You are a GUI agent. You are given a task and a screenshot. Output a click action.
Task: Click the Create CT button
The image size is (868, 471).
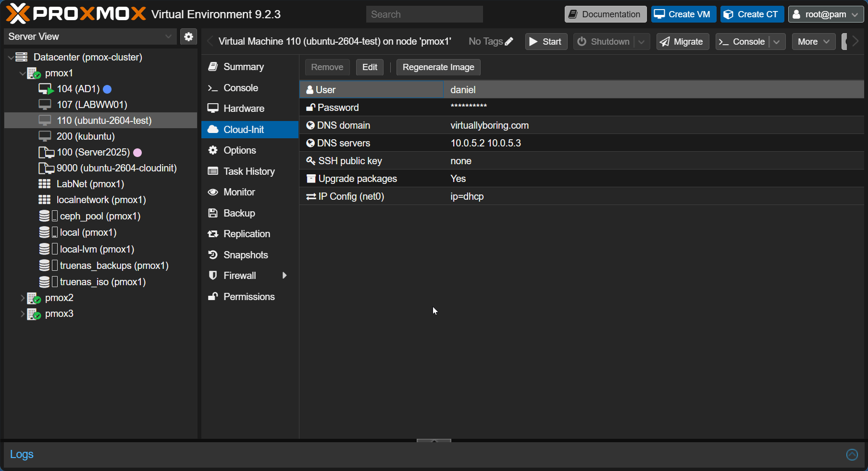(x=752, y=14)
